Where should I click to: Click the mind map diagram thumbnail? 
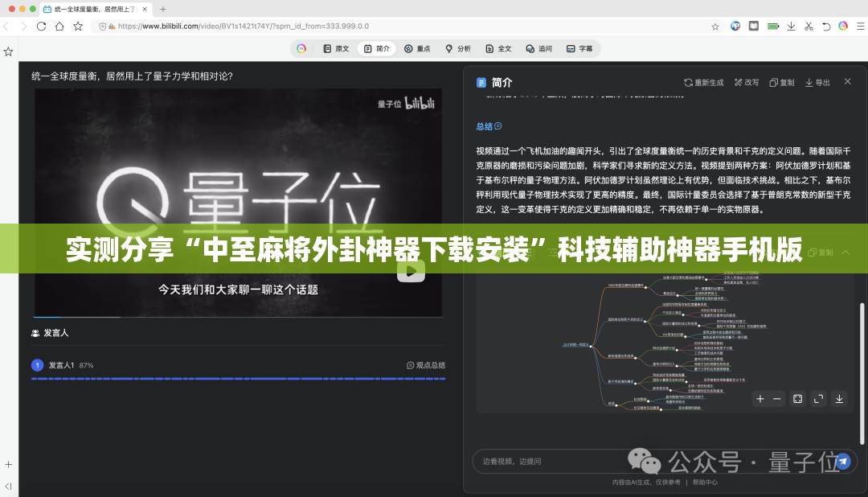pyautogui.click(x=665, y=341)
